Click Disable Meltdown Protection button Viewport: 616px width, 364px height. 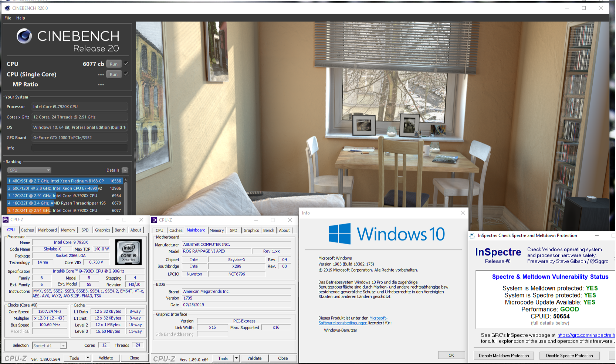[504, 356]
